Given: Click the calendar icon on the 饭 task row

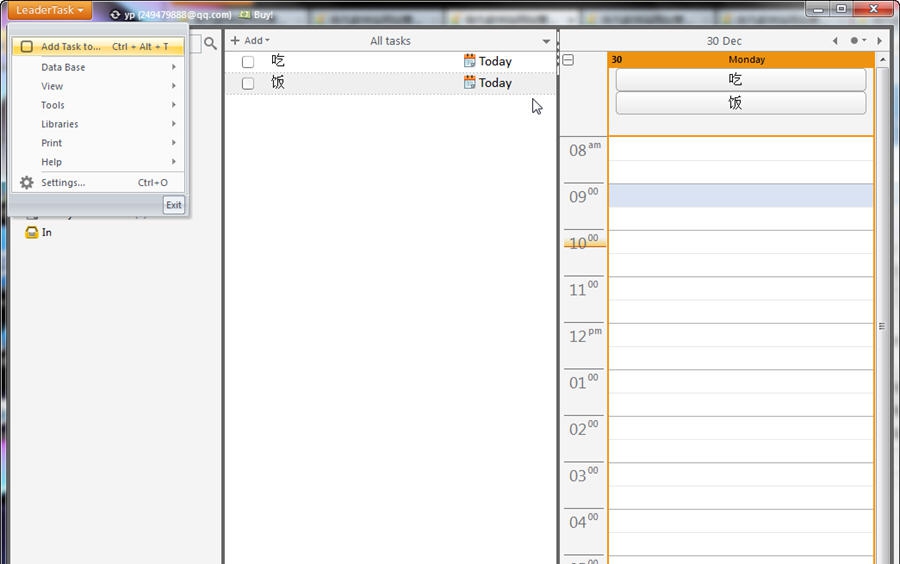Looking at the screenshot, I should [x=470, y=83].
